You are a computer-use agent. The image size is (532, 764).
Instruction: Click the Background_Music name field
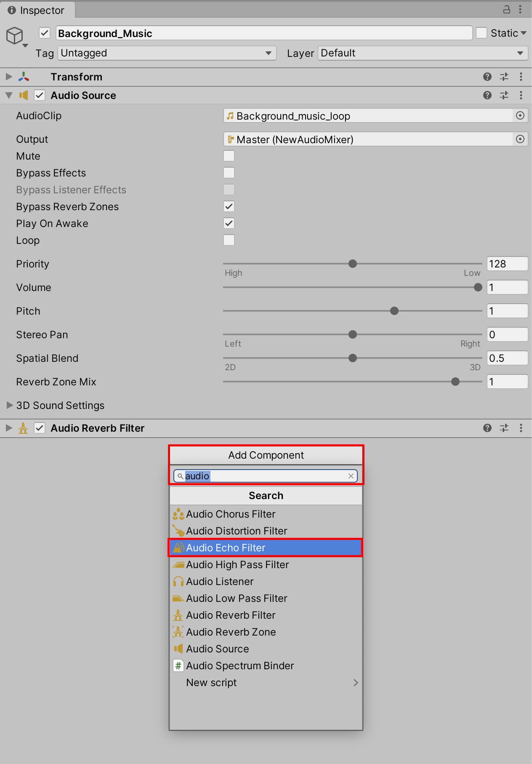point(264,33)
